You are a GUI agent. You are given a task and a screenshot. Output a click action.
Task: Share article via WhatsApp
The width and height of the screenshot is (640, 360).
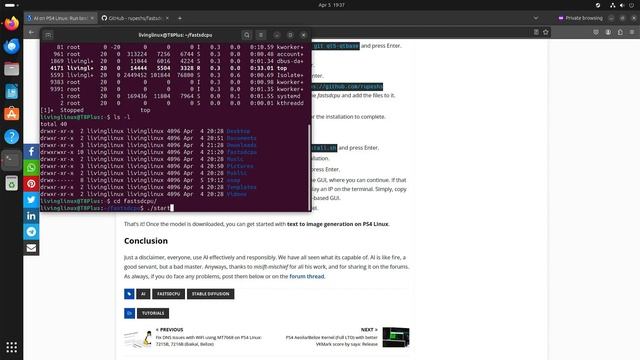[x=31, y=168]
